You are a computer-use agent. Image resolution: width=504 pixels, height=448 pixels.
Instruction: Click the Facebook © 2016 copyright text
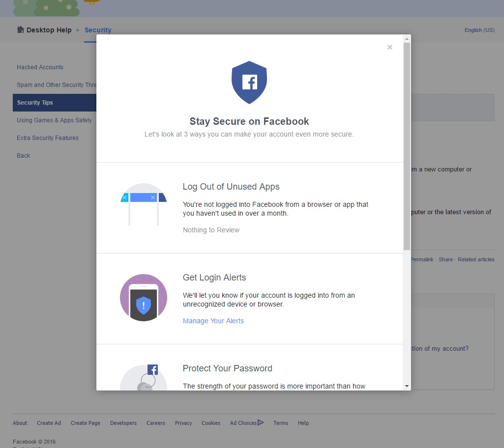pyautogui.click(x=34, y=442)
